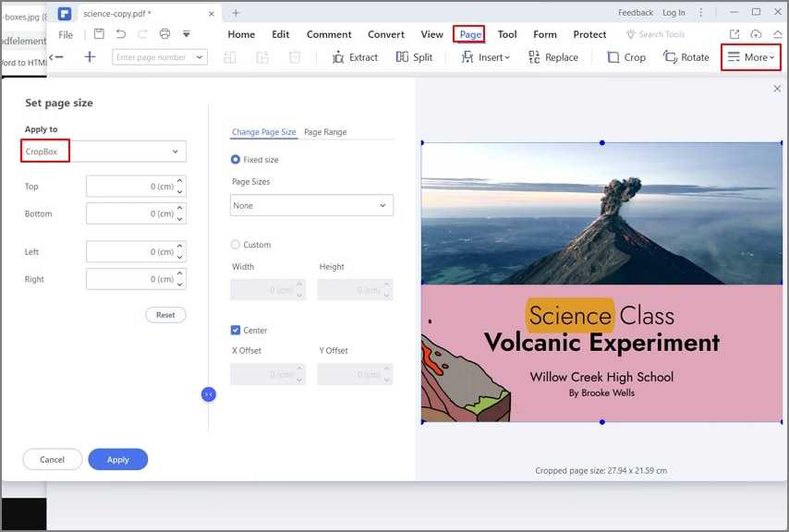Open the More menu
Screen dimensions: 789x532
[x=751, y=57]
